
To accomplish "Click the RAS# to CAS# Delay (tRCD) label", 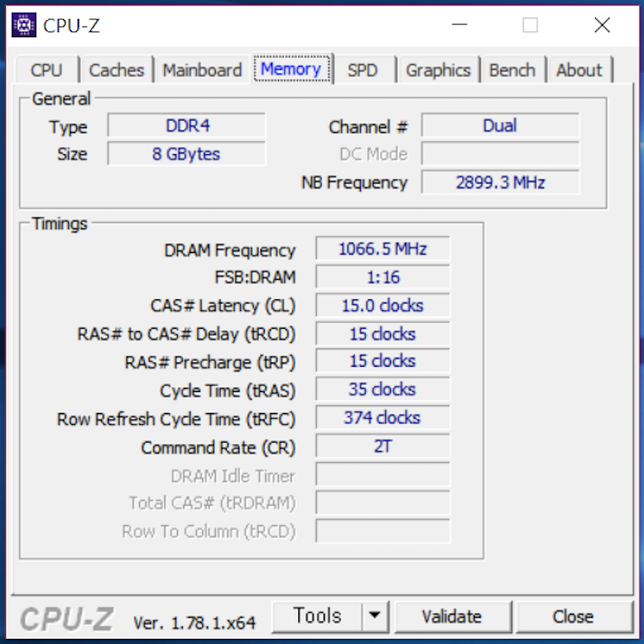I will point(186,335).
